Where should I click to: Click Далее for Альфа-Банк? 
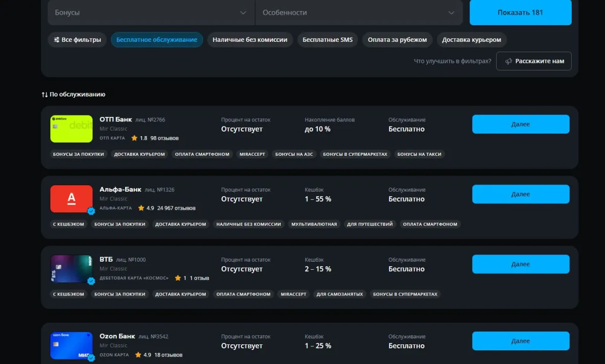point(521,194)
